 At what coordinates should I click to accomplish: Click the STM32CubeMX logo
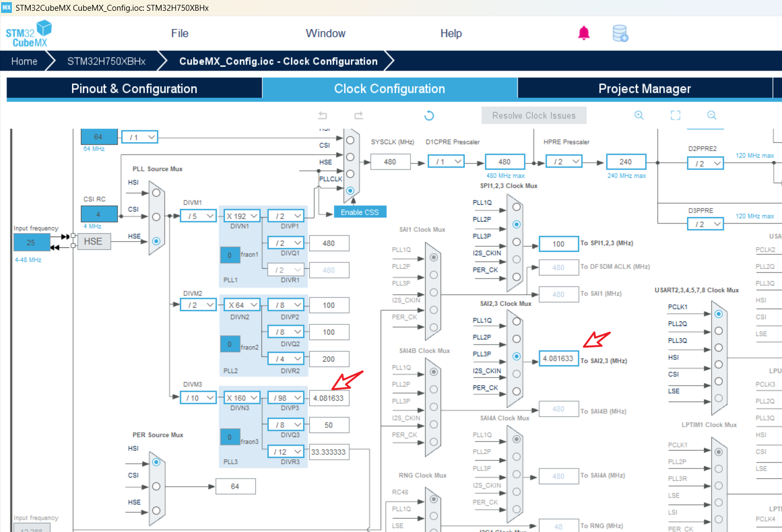29,33
